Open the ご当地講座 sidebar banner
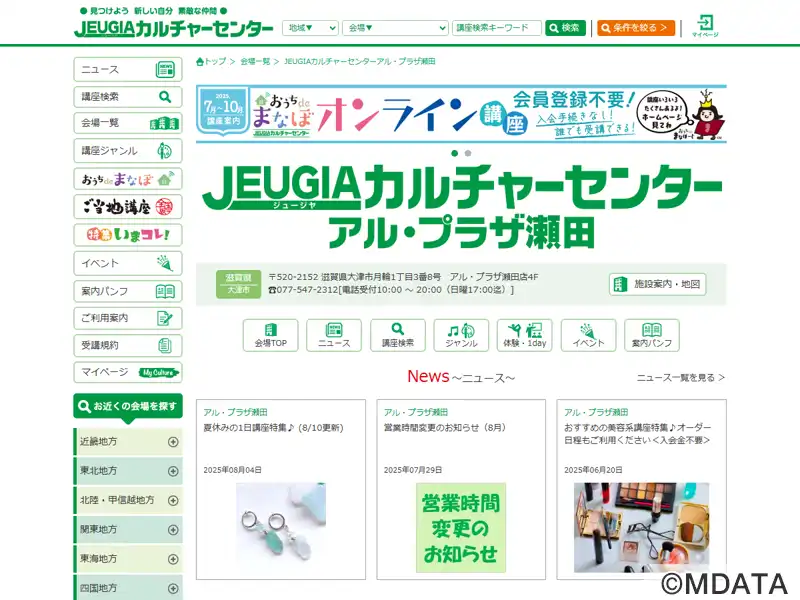This screenshot has width=800, height=600. 128,207
